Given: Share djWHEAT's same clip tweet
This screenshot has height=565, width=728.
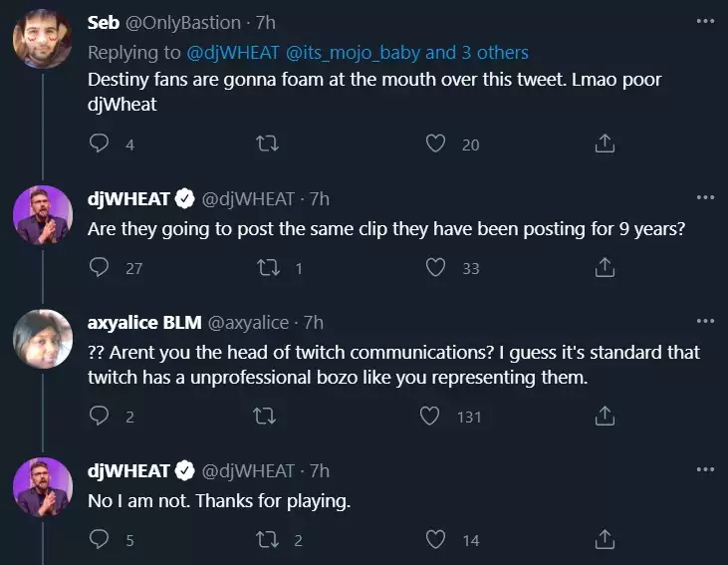Looking at the screenshot, I should [605, 267].
